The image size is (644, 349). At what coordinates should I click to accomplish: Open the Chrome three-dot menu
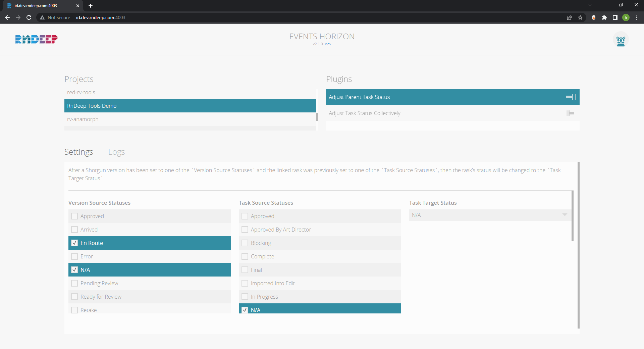click(x=637, y=17)
